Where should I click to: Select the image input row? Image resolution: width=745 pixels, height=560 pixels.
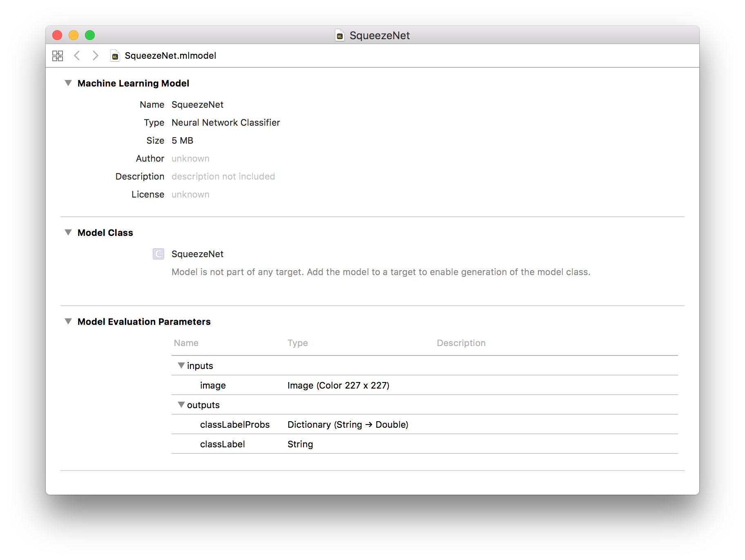(425, 385)
